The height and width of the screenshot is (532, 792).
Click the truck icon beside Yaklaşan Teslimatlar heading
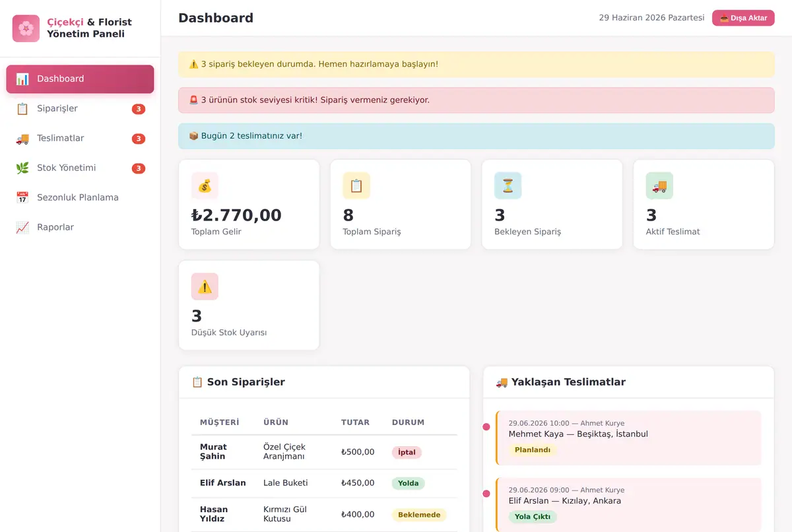[502, 382]
